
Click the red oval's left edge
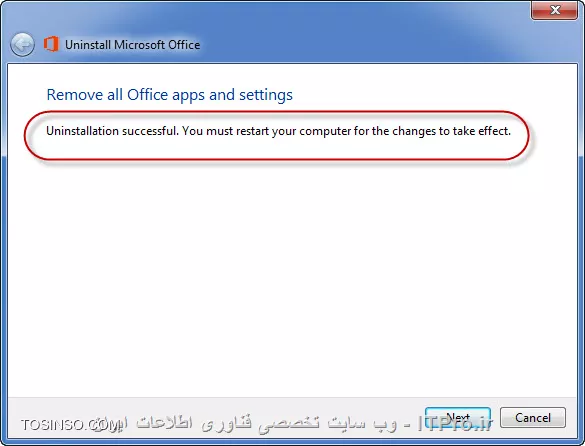click(25, 135)
